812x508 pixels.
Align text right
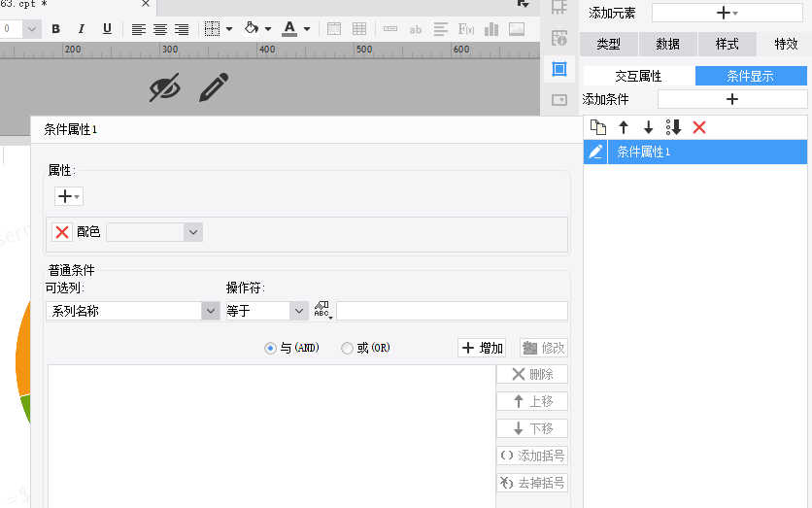[x=182, y=29]
